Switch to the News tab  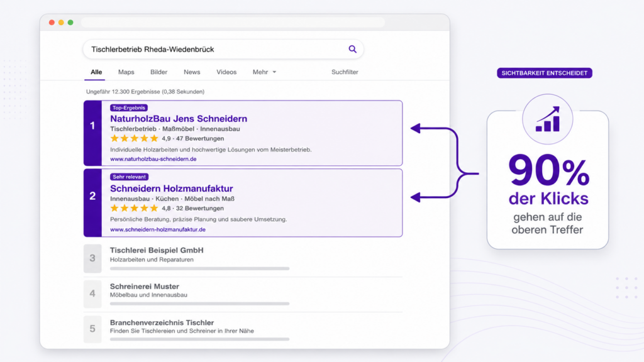click(192, 72)
